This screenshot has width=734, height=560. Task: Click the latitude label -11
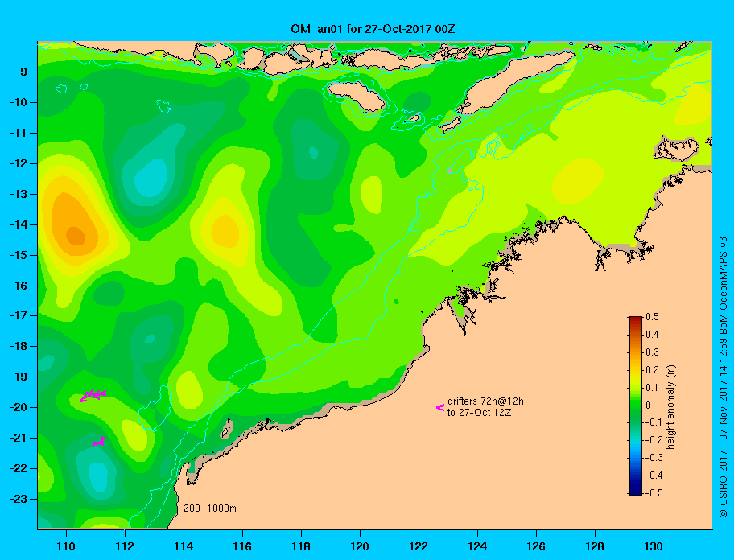click(x=19, y=133)
